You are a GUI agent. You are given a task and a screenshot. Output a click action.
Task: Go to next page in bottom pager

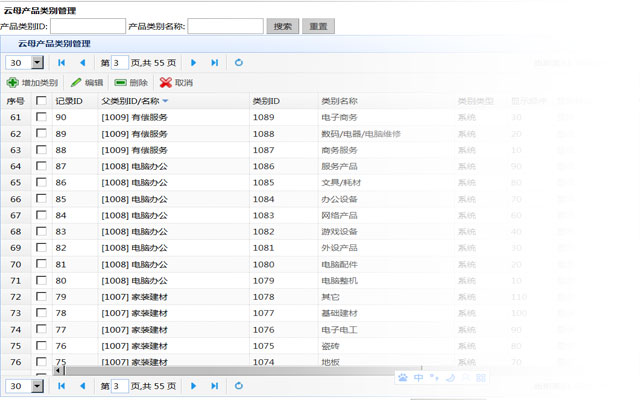point(194,385)
